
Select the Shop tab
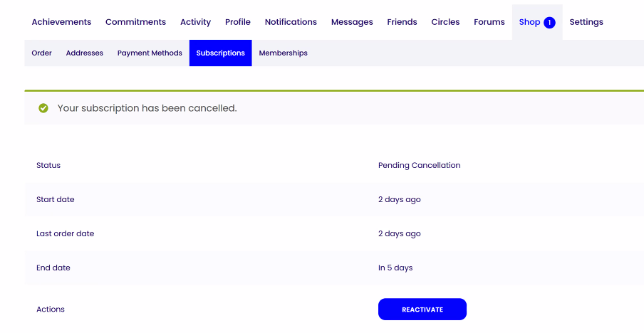(529, 22)
